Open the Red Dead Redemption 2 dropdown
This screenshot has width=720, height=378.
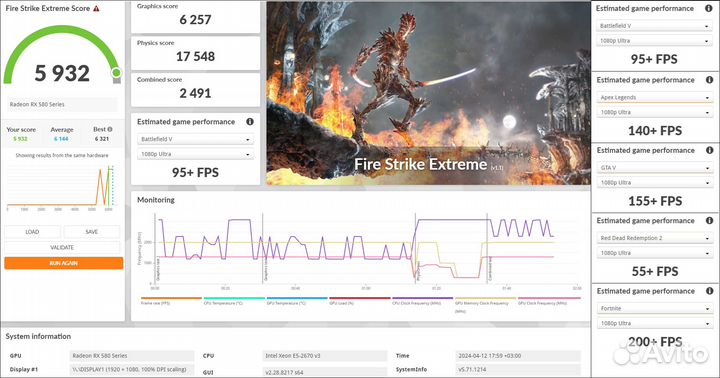(655, 238)
